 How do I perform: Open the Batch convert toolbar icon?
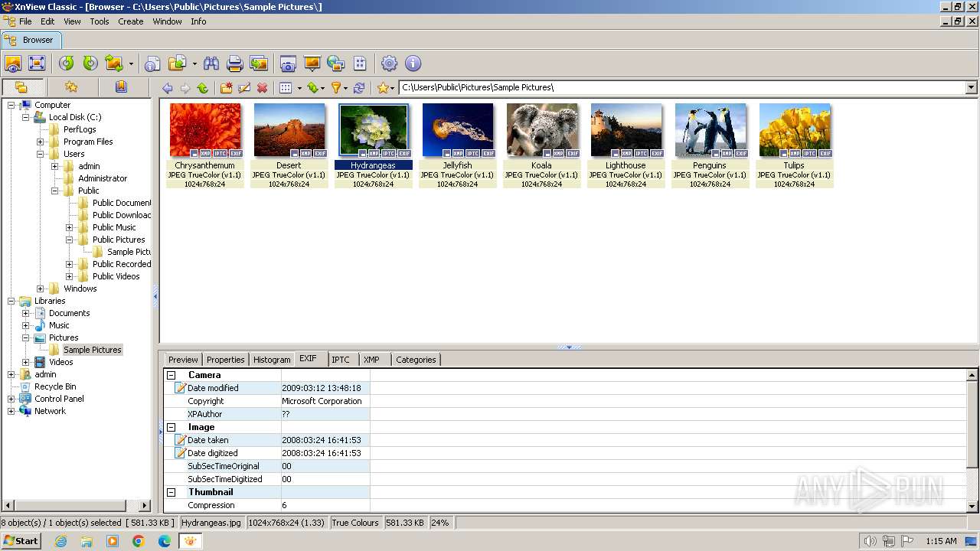(259, 64)
